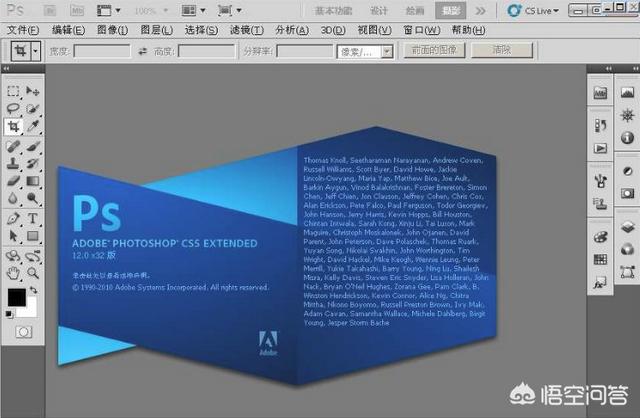
Task: Open the Histogram panel icon
Action: click(x=627, y=93)
